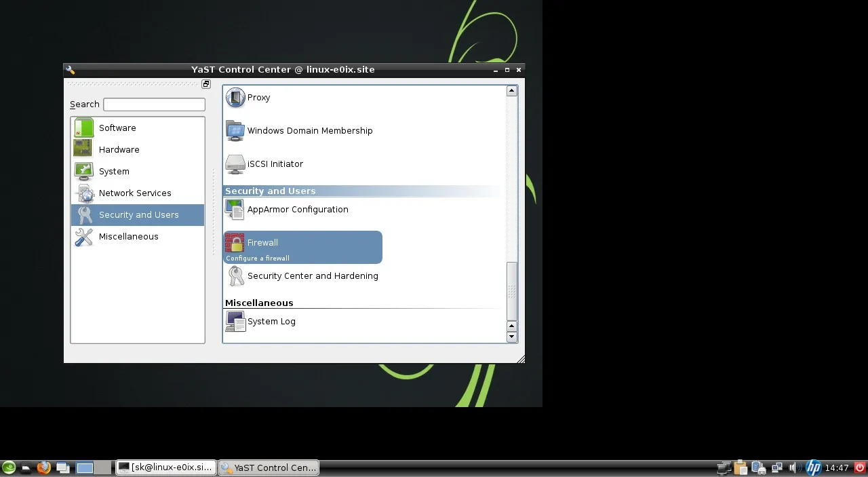Image resolution: width=868 pixels, height=477 pixels.
Task: Launch Security Center and Hardening
Action: tap(312, 276)
